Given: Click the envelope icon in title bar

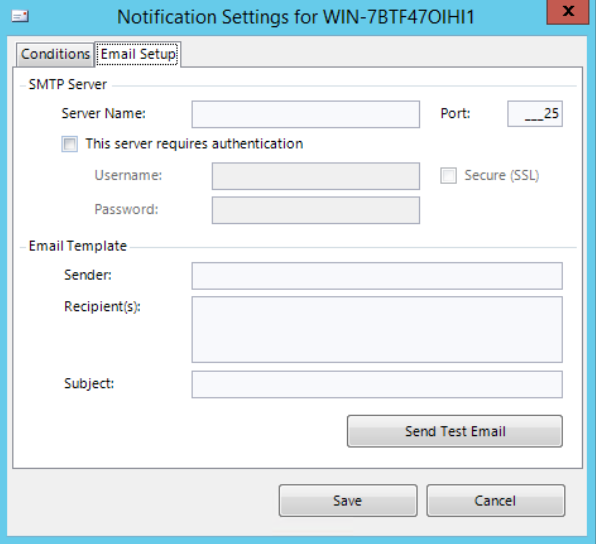Looking at the screenshot, I should (20, 16).
